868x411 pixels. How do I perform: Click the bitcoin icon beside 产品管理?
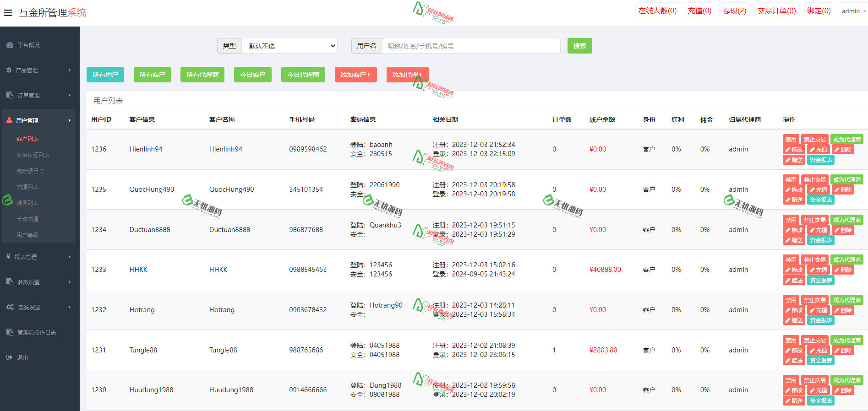point(9,70)
